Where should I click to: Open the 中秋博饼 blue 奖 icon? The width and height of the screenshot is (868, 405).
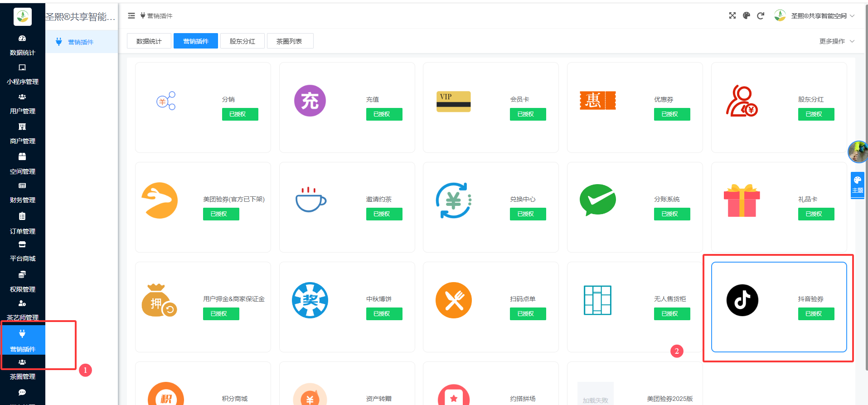[310, 300]
